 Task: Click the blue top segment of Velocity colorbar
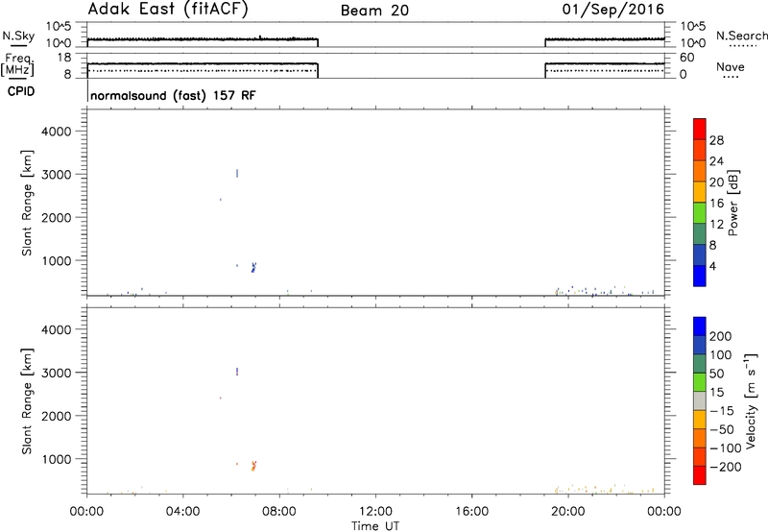click(x=700, y=326)
